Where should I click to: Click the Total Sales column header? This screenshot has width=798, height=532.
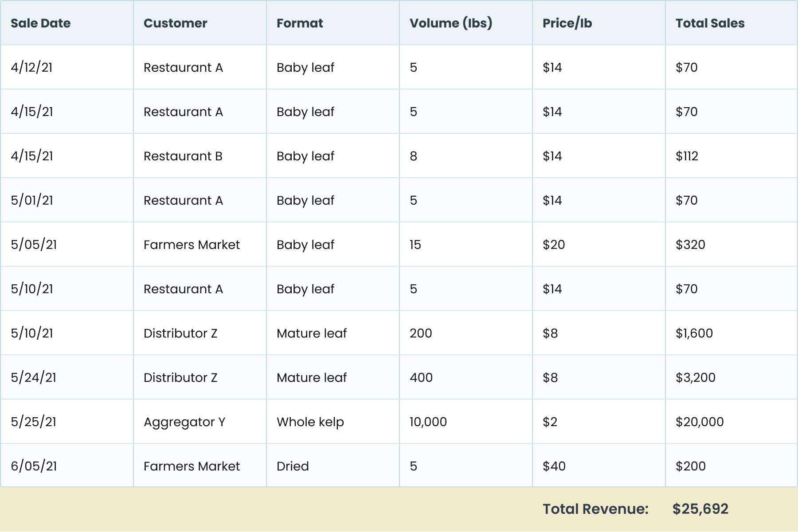[x=710, y=23]
